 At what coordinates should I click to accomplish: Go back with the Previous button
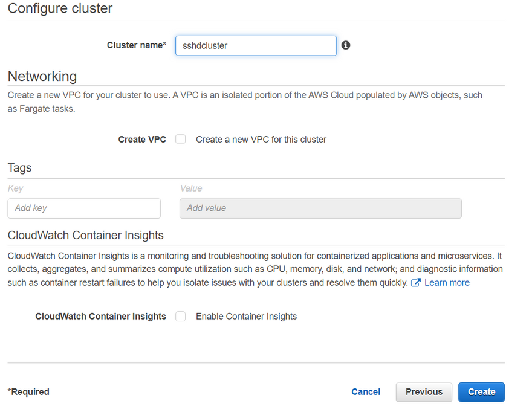(x=424, y=392)
